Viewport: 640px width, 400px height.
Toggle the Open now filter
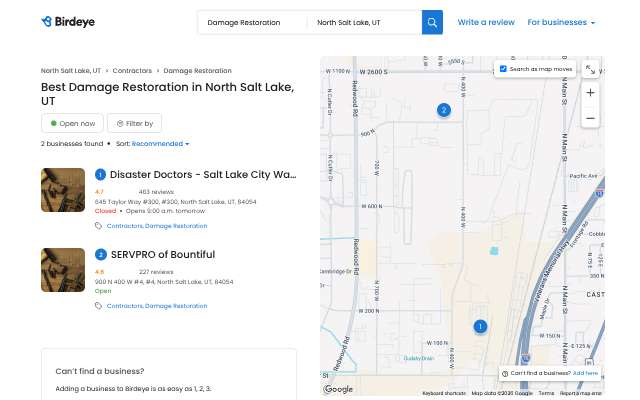click(x=72, y=123)
